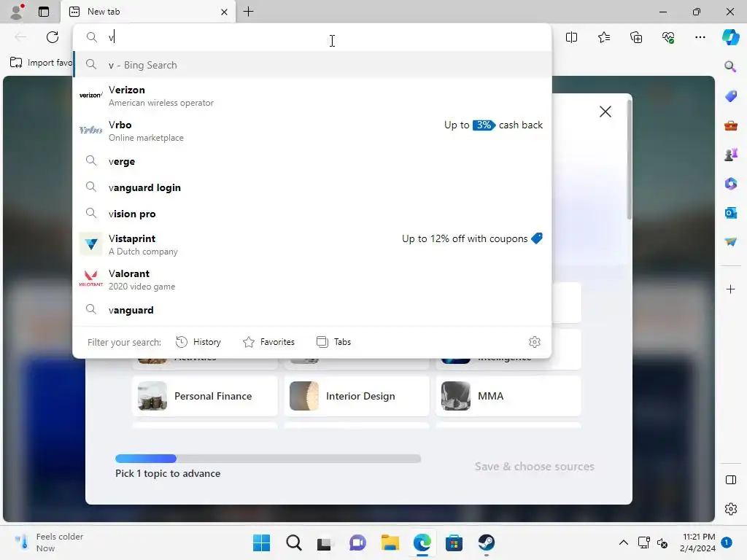Open Collections toolbar icon
Screen dimensions: 747x560
[636, 37]
